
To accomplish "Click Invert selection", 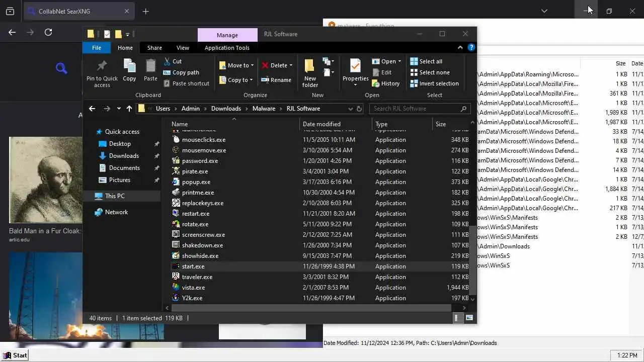I will click(434, 83).
